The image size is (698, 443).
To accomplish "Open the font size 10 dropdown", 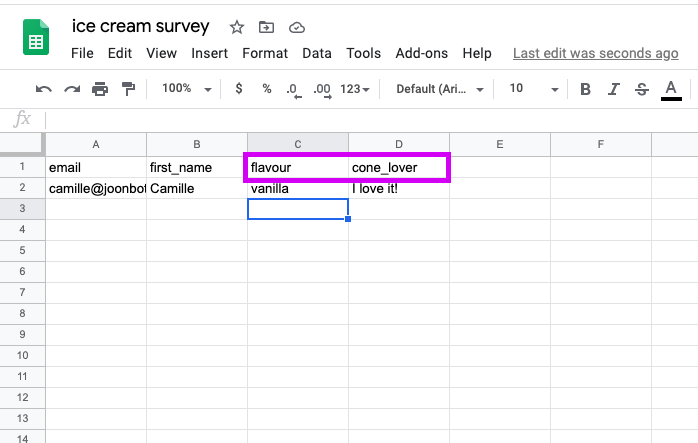I will coord(534,89).
